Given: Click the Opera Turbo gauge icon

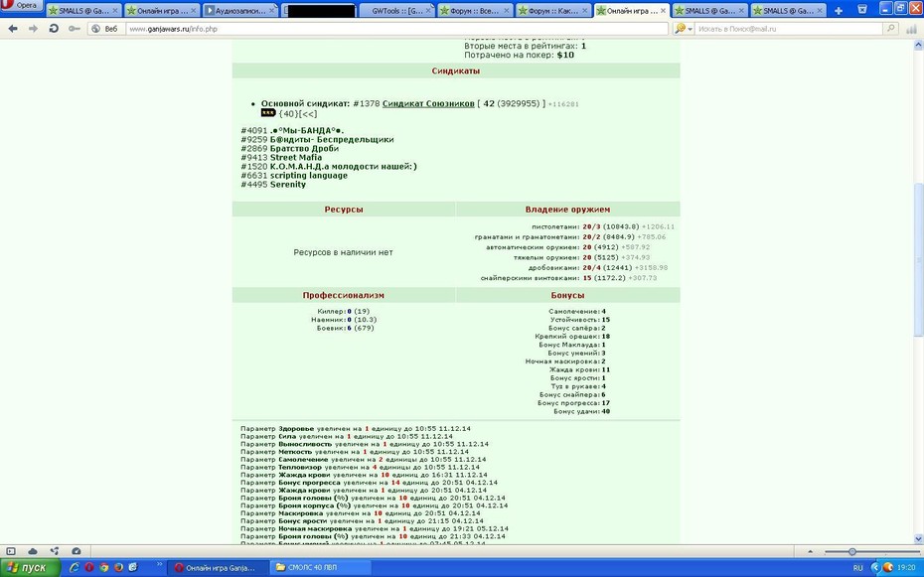Looking at the screenshot, I should 77,551.
